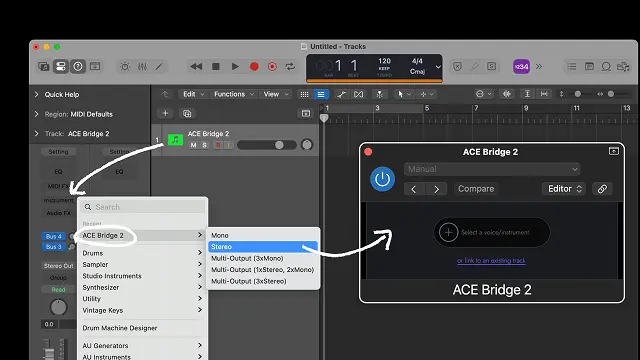The height and width of the screenshot is (360, 640).
Task: Click the Capture Recording button
Action: 272,67
